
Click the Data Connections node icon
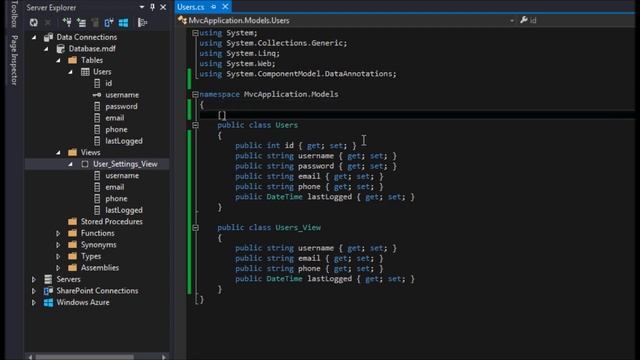click(49, 37)
